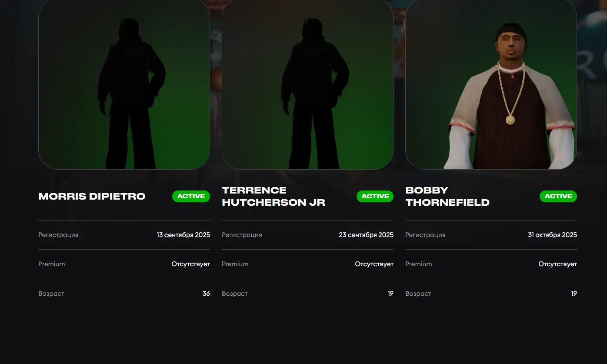The width and height of the screenshot is (607, 364).
Task: Click Bobby Thornefield's character avatar image
Action: click(491, 85)
